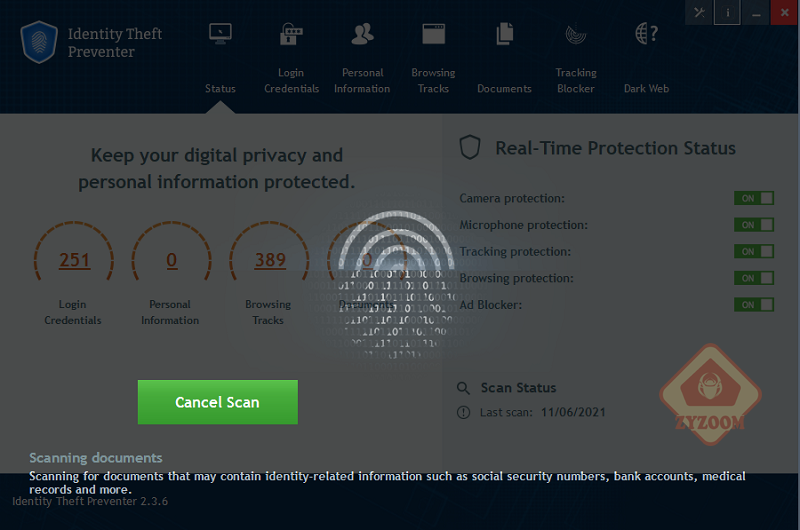Click the Real-Time Protection Status heading
Viewport: 800px width, 530px height.
[x=616, y=148]
